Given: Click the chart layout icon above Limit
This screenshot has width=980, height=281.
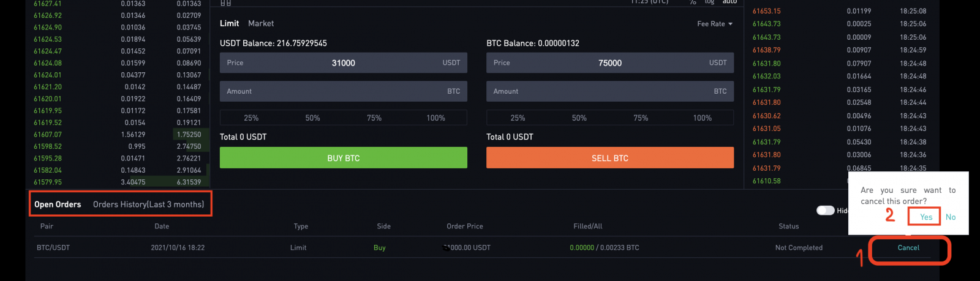Looking at the screenshot, I should pyautogui.click(x=225, y=3).
